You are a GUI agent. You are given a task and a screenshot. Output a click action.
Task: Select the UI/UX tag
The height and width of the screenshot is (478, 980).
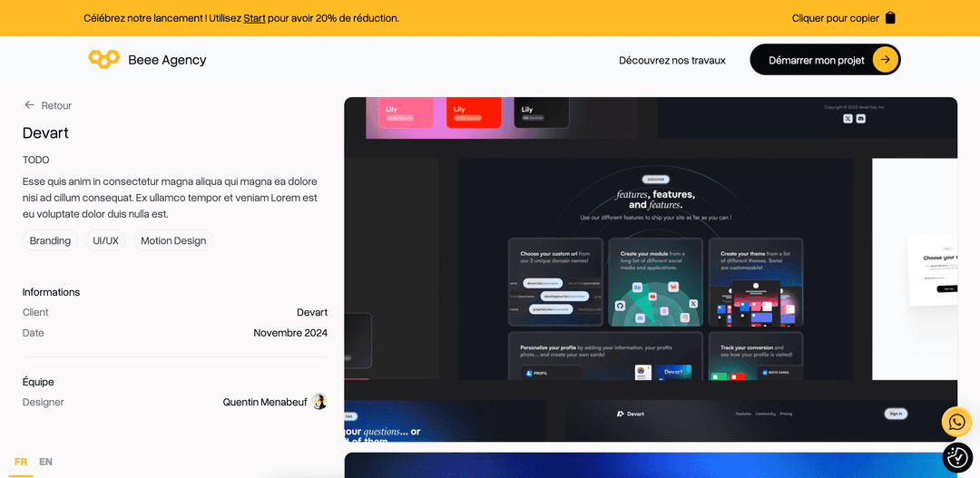[x=105, y=240]
